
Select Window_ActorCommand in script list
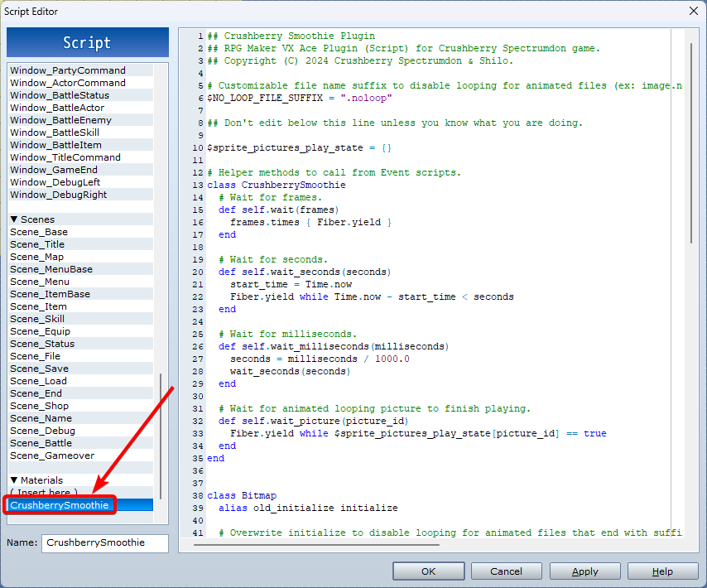tap(81, 83)
